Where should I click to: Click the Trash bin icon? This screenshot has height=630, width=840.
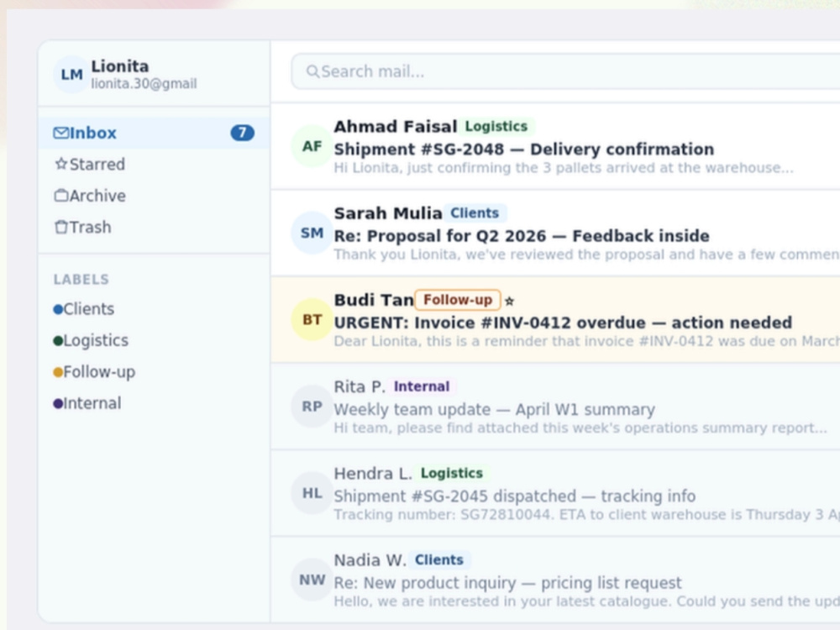click(61, 227)
